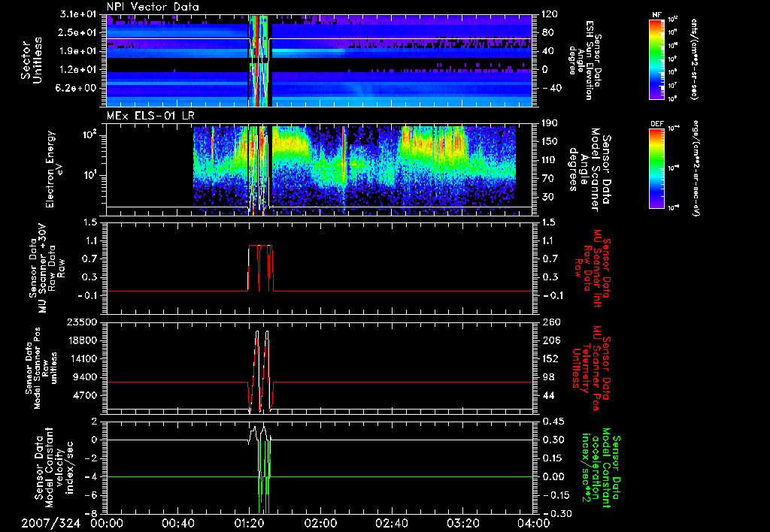
Task: Click the 'MU Scanner +30V Raw Data' axis label
Action: pos(45,268)
